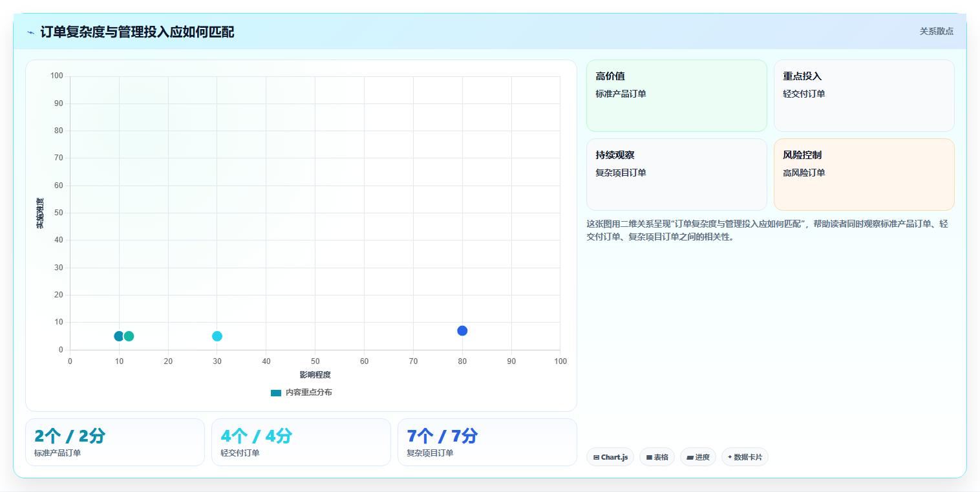The height and width of the screenshot is (492, 980).
Task: Click the 轻交付订单 label under 4个 / 4分
Action: point(240,453)
